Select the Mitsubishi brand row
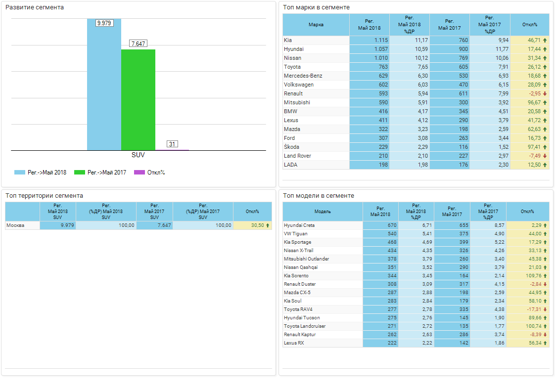555x392 pixels. pyautogui.click(x=297, y=102)
